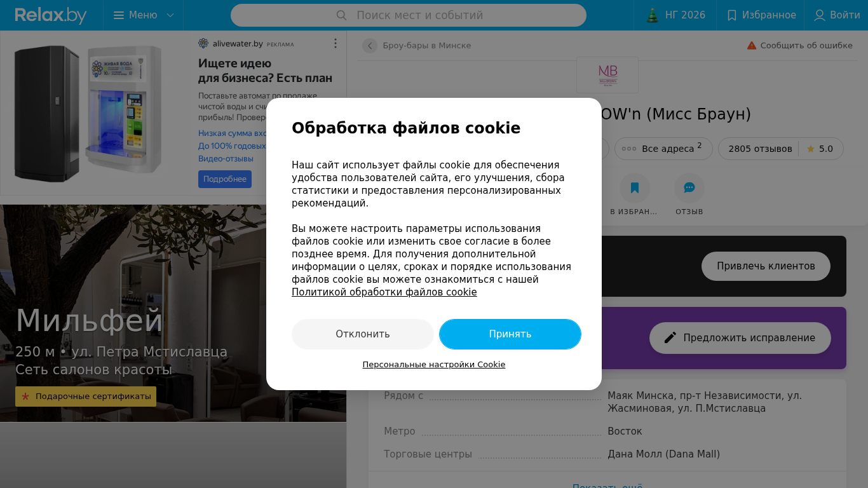Viewport: 868px width, 488px height.
Task: Open the Меню dropdown
Action: point(143,15)
